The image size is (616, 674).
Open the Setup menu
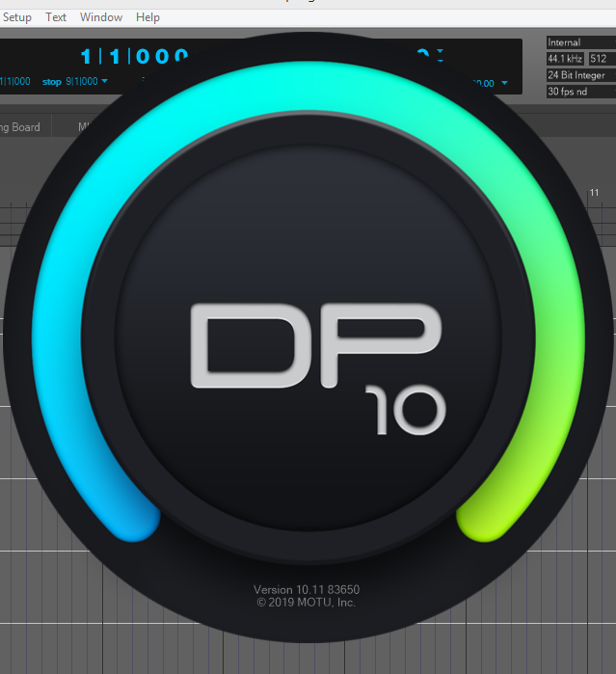[16, 17]
